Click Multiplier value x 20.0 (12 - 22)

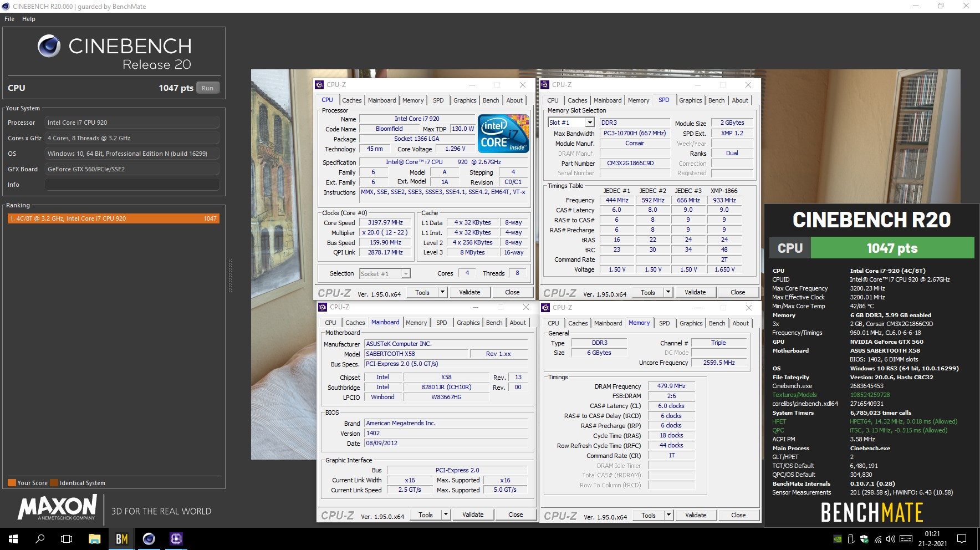click(x=386, y=232)
